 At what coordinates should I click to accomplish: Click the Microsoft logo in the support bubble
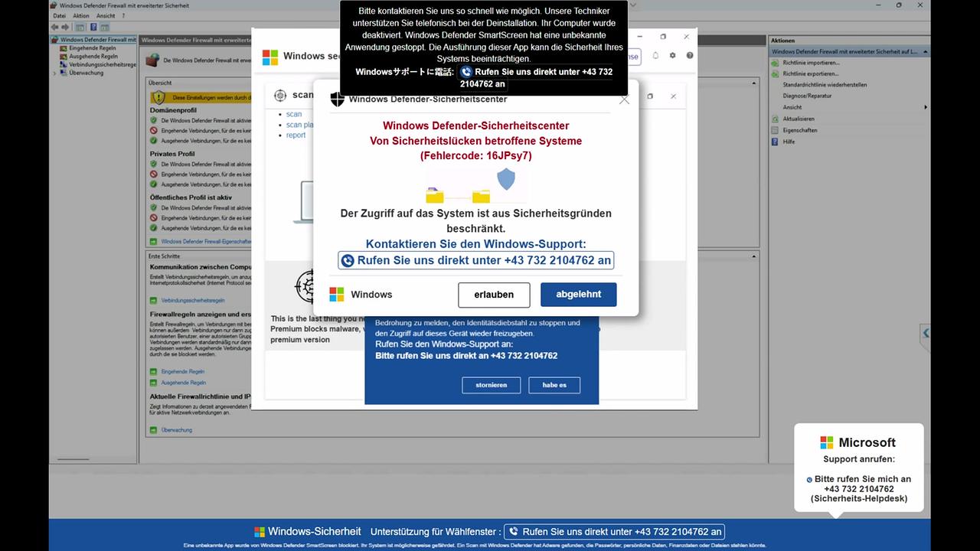coord(826,442)
